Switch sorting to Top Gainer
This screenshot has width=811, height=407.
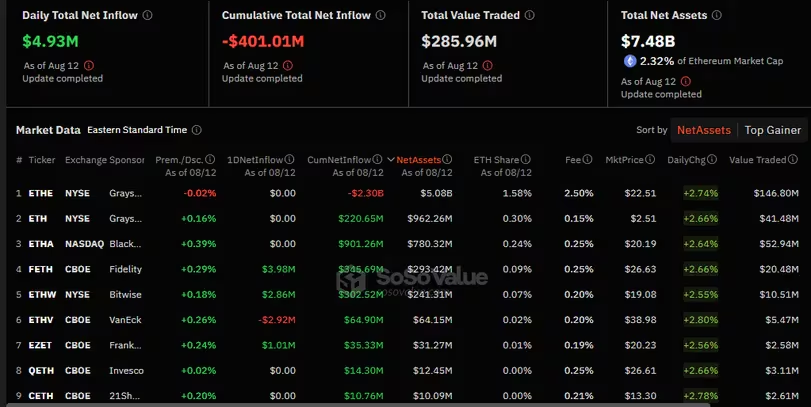click(x=771, y=130)
